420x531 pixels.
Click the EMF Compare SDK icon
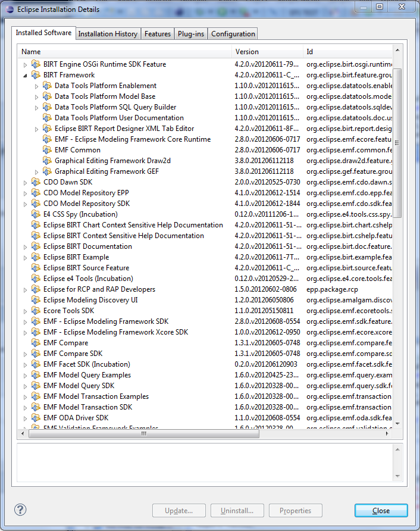click(36, 354)
